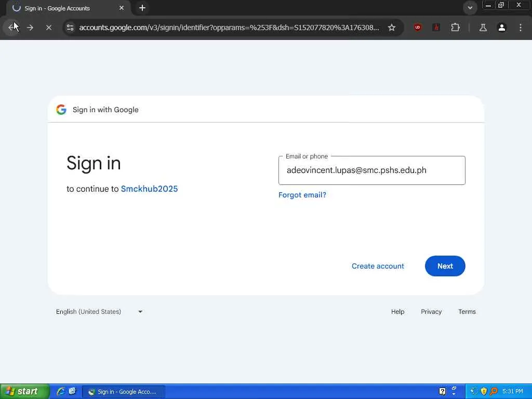
Task: Click the magnifier tray icon
Action: pos(494,392)
